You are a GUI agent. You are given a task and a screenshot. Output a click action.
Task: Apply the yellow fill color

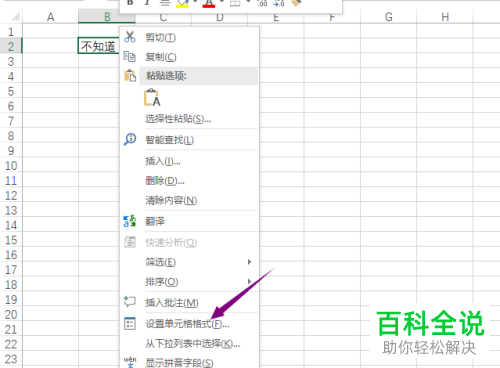[182, 3]
